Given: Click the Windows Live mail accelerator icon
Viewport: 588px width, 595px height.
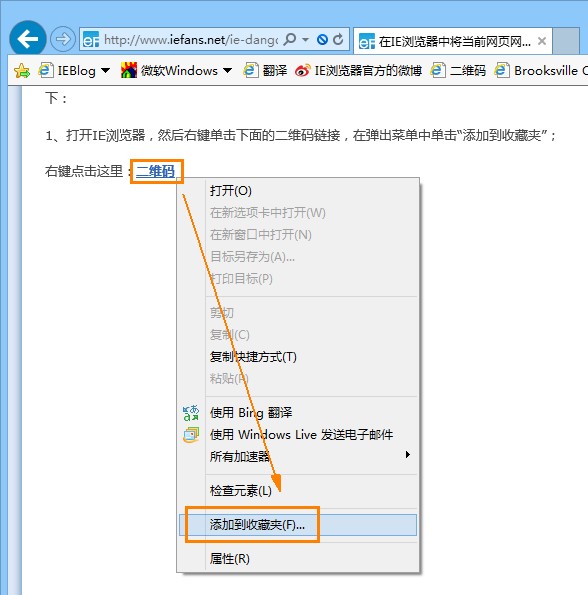Looking at the screenshot, I should [191, 435].
